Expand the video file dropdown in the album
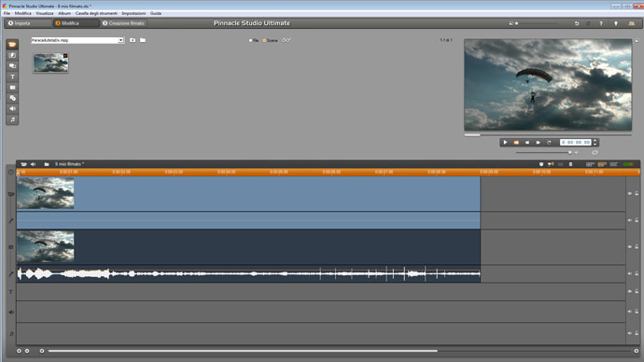 click(x=120, y=40)
